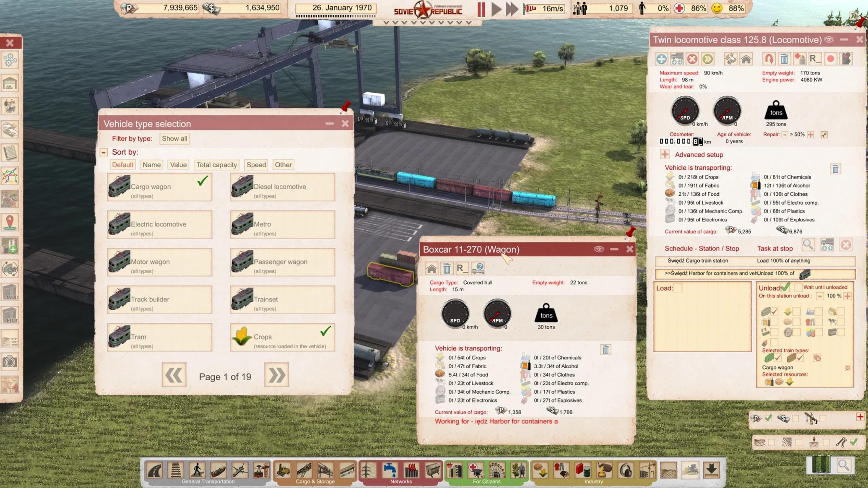Increase unload percentage with plus button
The width and height of the screenshot is (868, 488).
point(847,296)
